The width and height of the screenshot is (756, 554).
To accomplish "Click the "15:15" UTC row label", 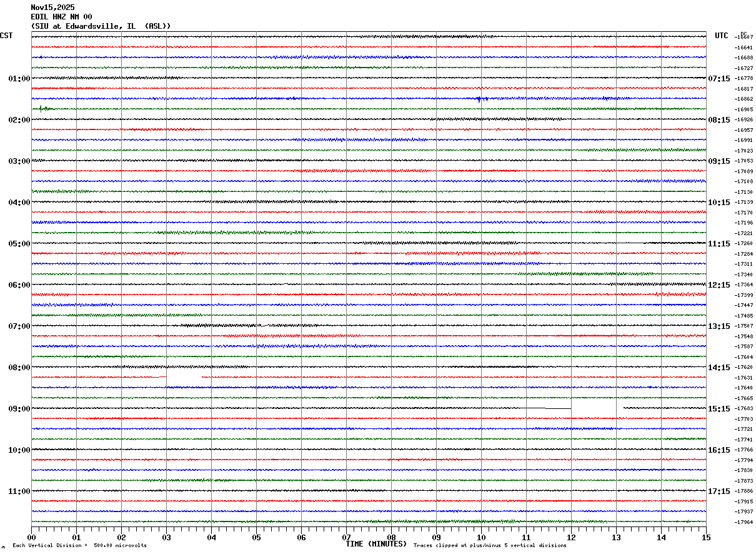I will click(x=719, y=409).
